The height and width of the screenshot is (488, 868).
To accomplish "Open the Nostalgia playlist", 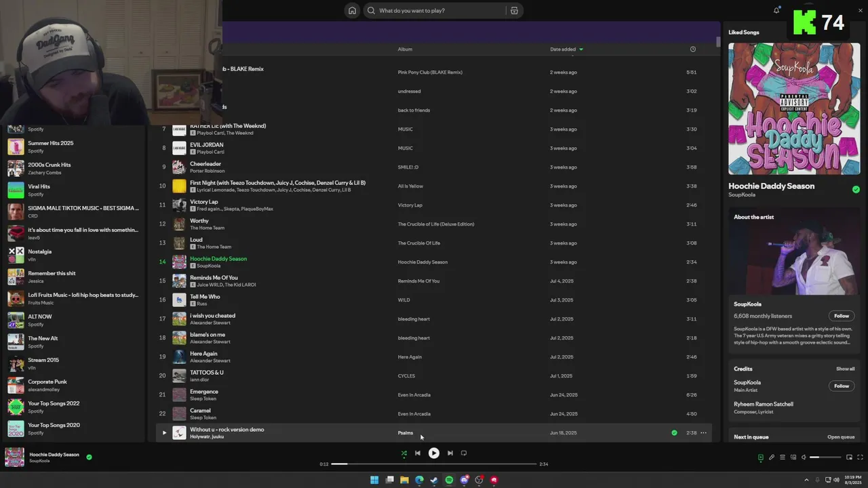I will 73,255.
